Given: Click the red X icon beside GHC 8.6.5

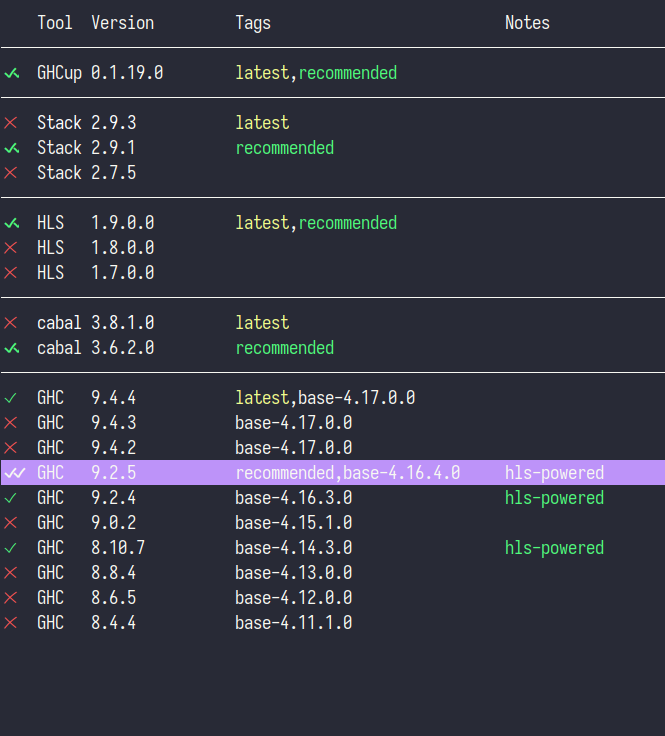Looking at the screenshot, I should (x=10, y=598).
